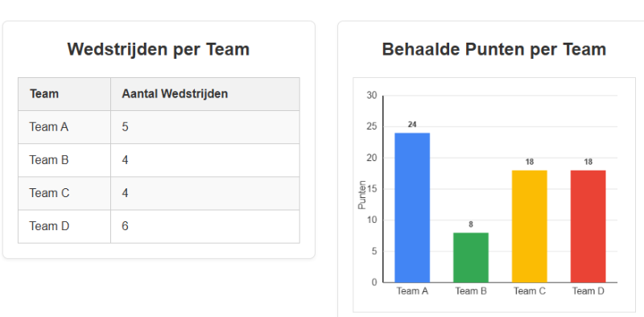Click the yellow Team C bar
Viewport: 644px width, 317px height.
(530, 226)
